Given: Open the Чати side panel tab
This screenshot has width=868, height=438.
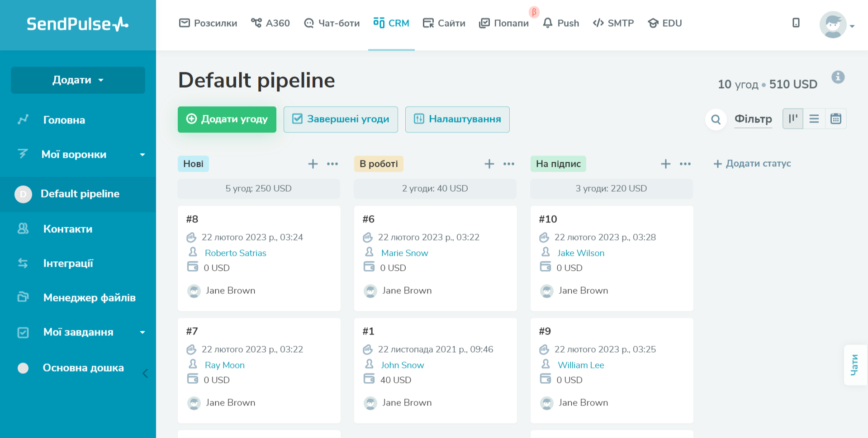Looking at the screenshot, I should pos(854,365).
